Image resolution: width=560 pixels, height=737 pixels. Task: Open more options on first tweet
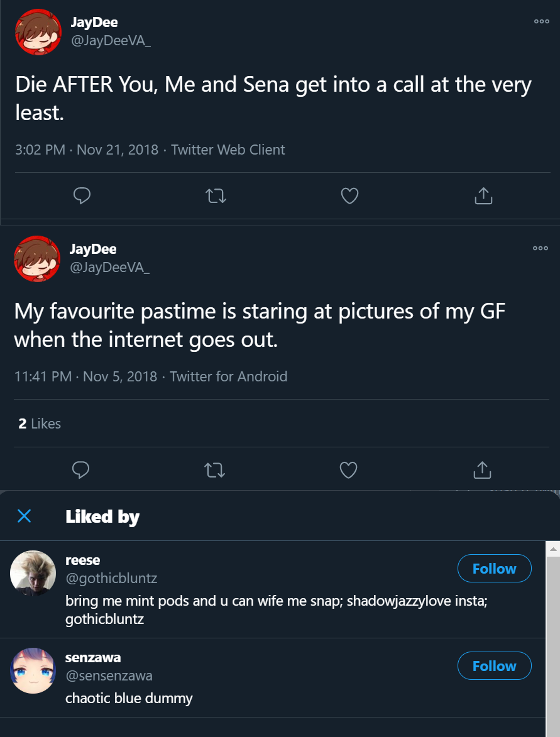click(x=541, y=21)
